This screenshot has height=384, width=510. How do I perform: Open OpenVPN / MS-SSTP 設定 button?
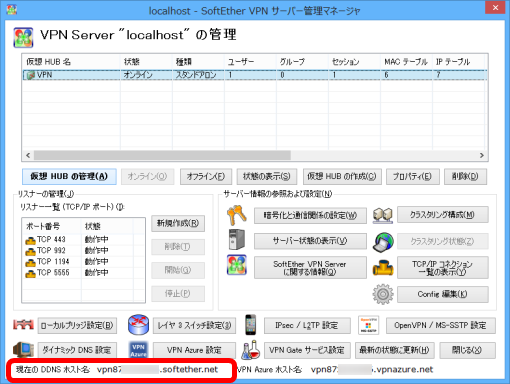pos(441,325)
